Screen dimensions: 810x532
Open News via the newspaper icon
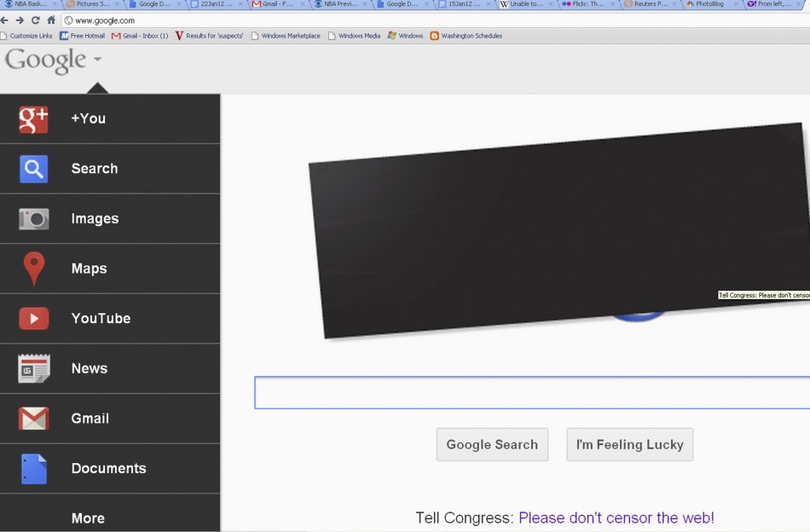point(34,368)
